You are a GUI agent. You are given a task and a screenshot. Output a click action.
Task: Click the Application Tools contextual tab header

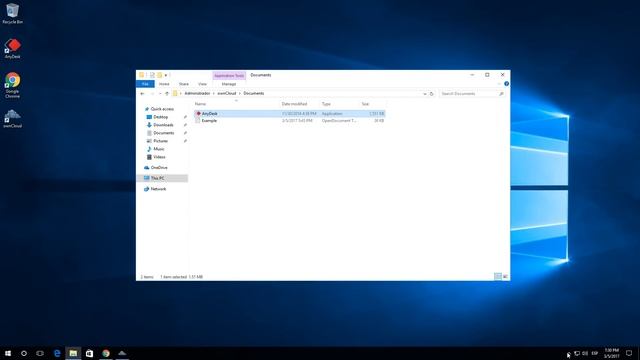pyautogui.click(x=229, y=76)
